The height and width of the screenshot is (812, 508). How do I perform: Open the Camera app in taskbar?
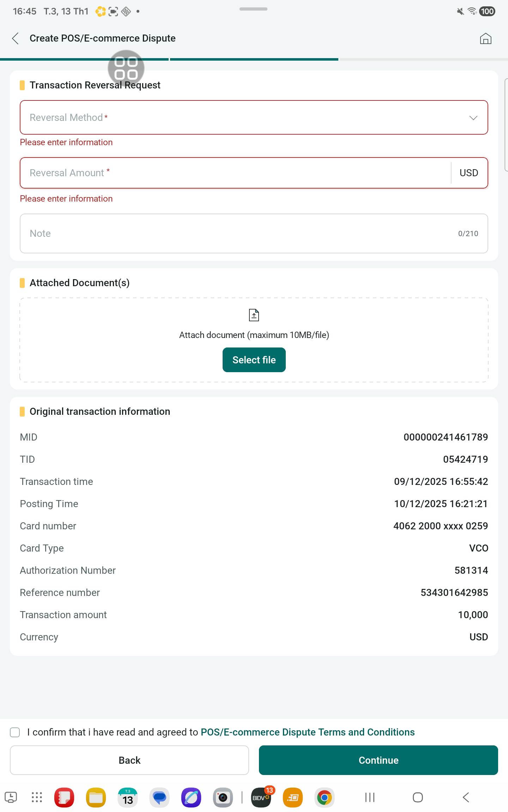(x=223, y=798)
